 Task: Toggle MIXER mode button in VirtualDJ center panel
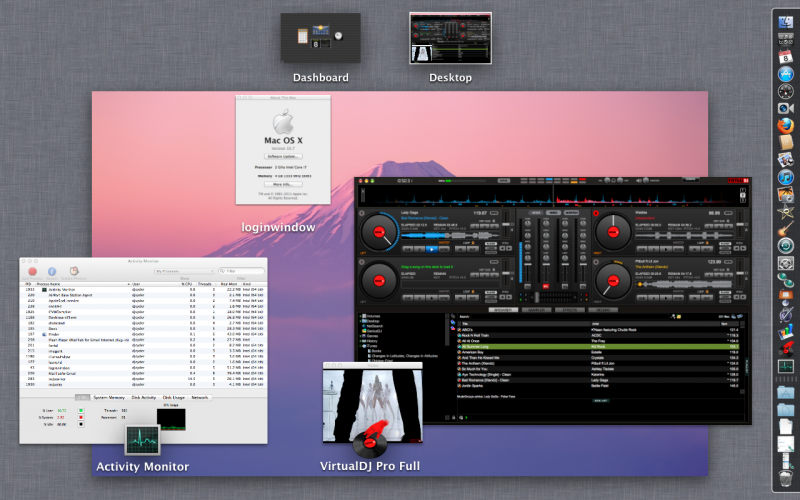(x=536, y=213)
